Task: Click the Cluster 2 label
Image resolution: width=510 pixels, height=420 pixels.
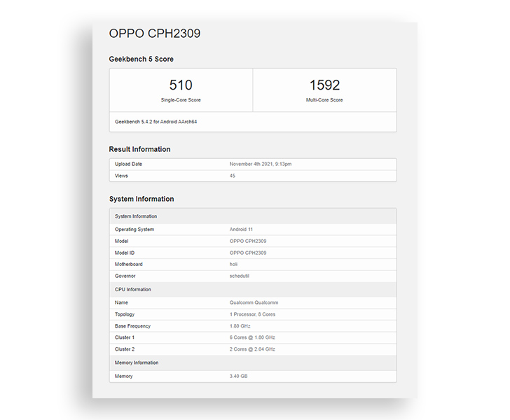Action: pos(125,349)
